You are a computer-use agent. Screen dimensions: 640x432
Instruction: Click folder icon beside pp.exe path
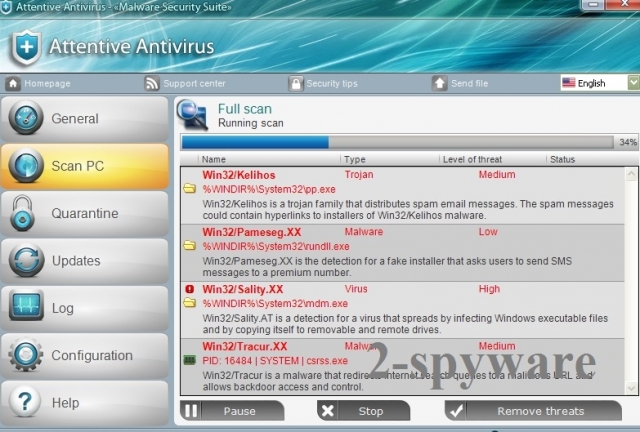click(x=189, y=189)
